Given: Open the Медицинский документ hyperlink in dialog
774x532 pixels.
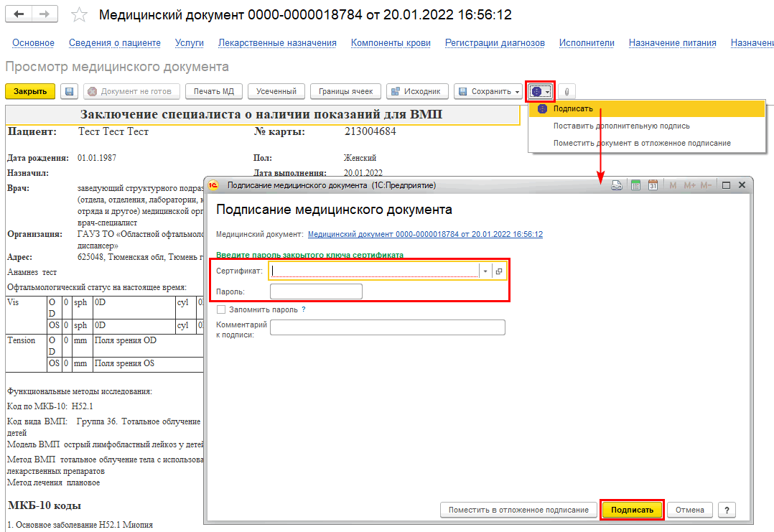Looking at the screenshot, I should [x=425, y=234].
